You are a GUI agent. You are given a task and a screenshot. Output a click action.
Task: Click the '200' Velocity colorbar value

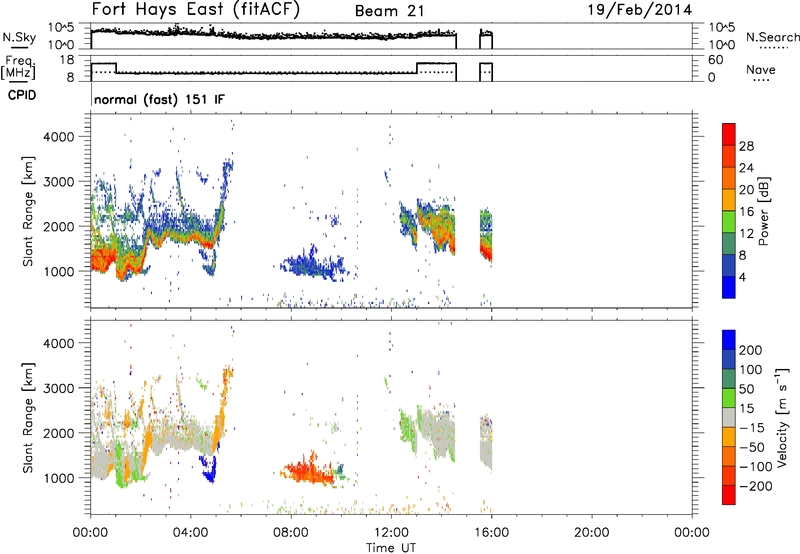(x=751, y=350)
